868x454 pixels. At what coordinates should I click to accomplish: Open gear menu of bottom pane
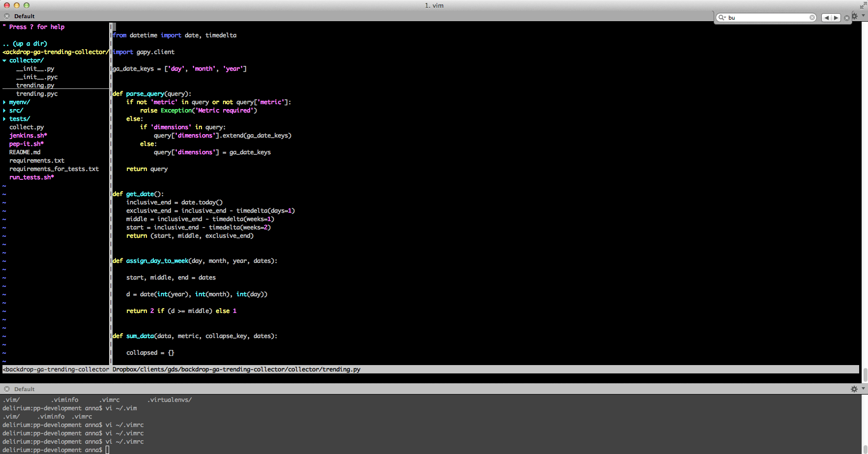(x=855, y=389)
